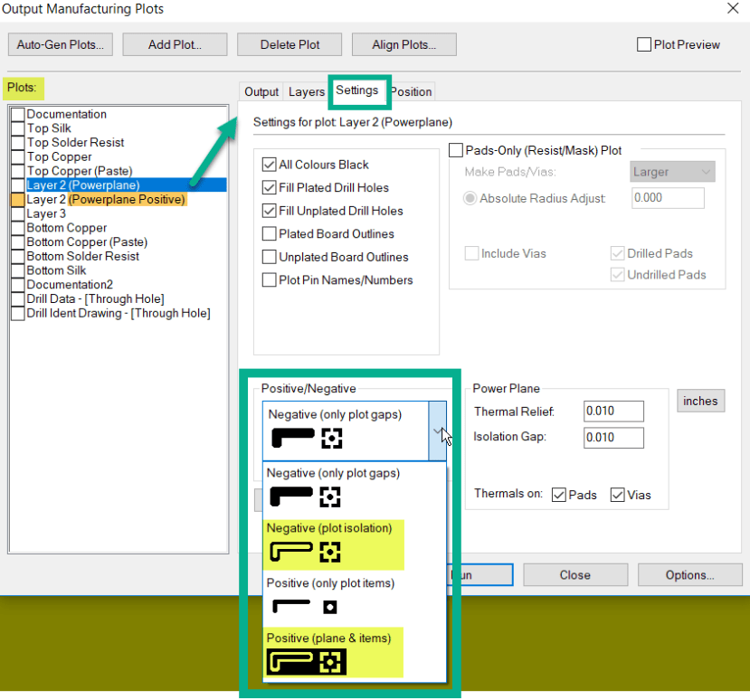Uncheck All Colours Black

coord(269,165)
